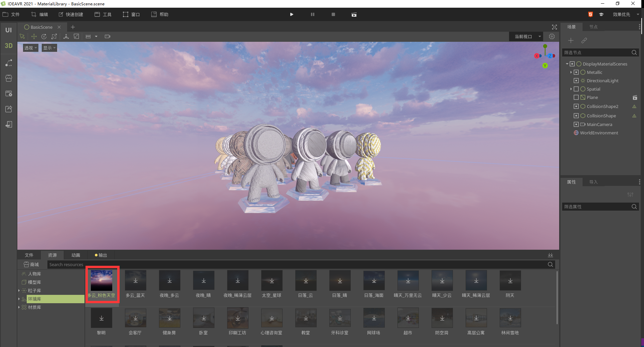
Task: Open viewport settings gear icon
Action: (x=552, y=36)
